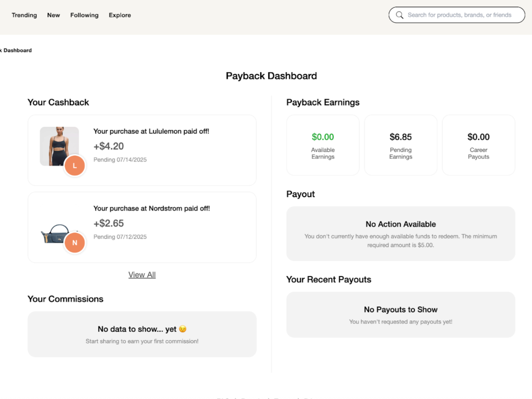Click the Dashboard breadcrumb link
The width and height of the screenshot is (532, 399).
point(17,50)
